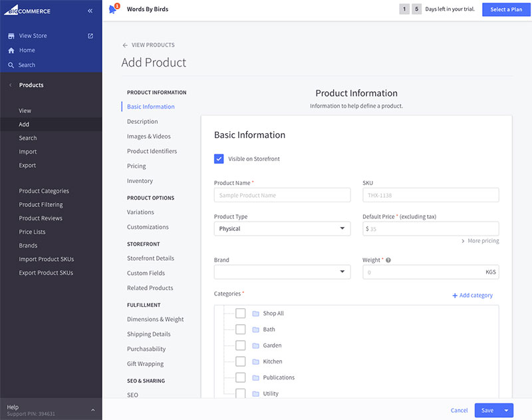The width and height of the screenshot is (532, 420).
Task: Jump to Inventory section
Action: (x=140, y=181)
